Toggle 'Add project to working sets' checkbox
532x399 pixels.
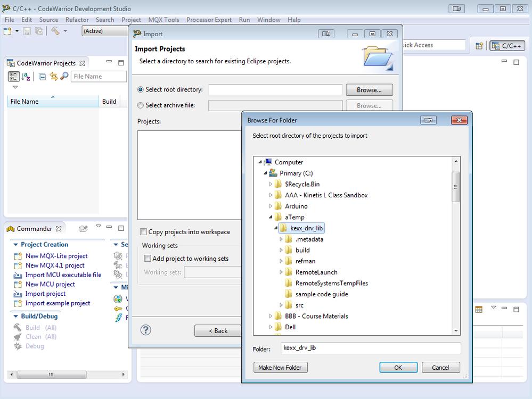(148, 259)
